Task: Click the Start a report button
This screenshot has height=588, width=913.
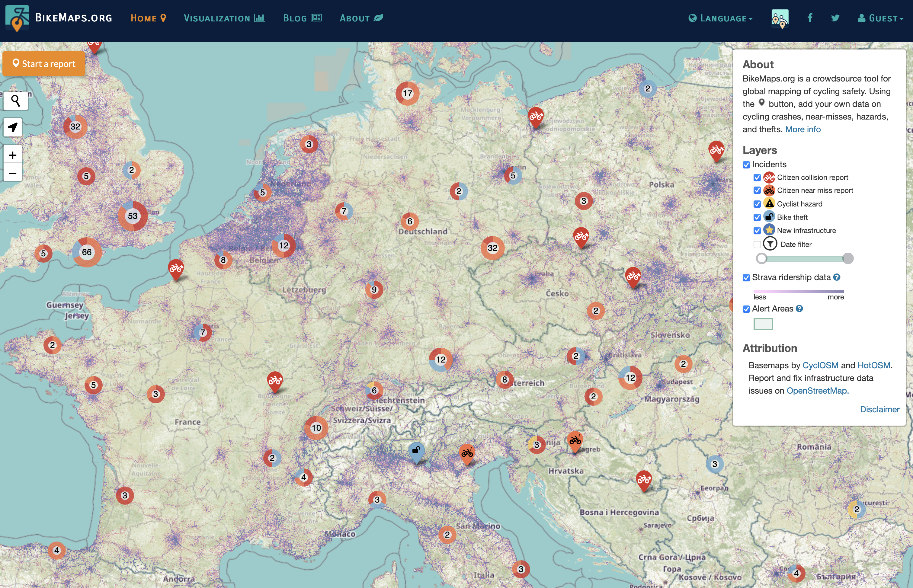Action: click(x=43, y=64)
